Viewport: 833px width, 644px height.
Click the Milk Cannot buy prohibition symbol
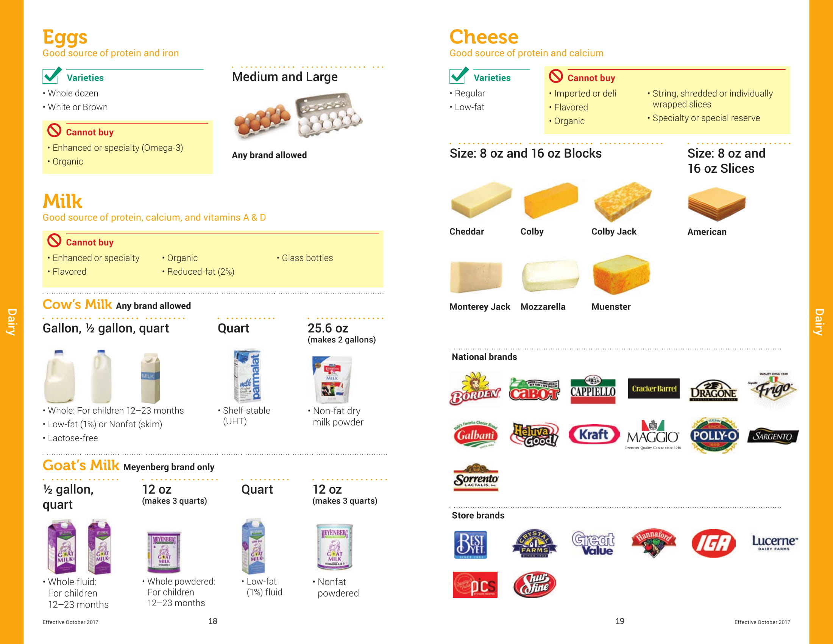click(54, 241)
